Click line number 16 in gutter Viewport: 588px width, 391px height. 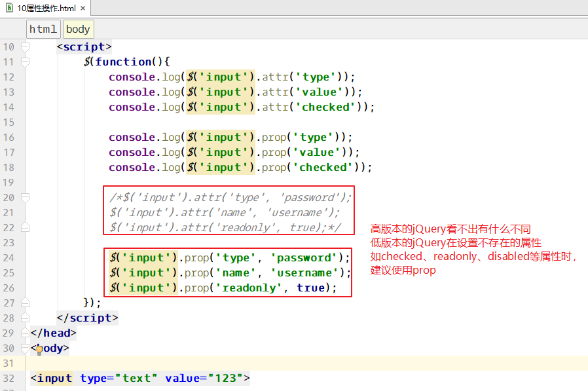point(9,138)
